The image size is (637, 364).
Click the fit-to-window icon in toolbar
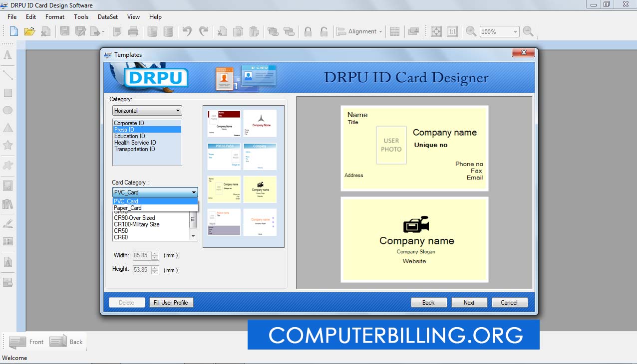coord(436,31)
